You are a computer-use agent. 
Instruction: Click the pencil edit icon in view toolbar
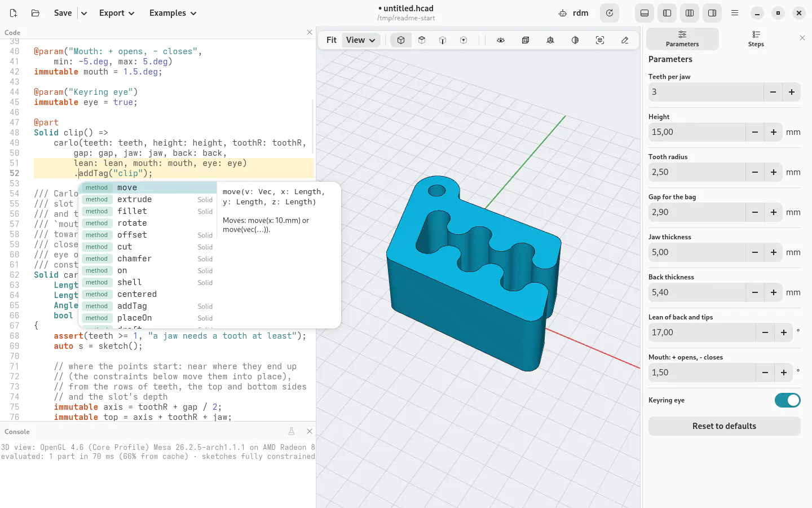pyautogui.click(x=625, y=40)
